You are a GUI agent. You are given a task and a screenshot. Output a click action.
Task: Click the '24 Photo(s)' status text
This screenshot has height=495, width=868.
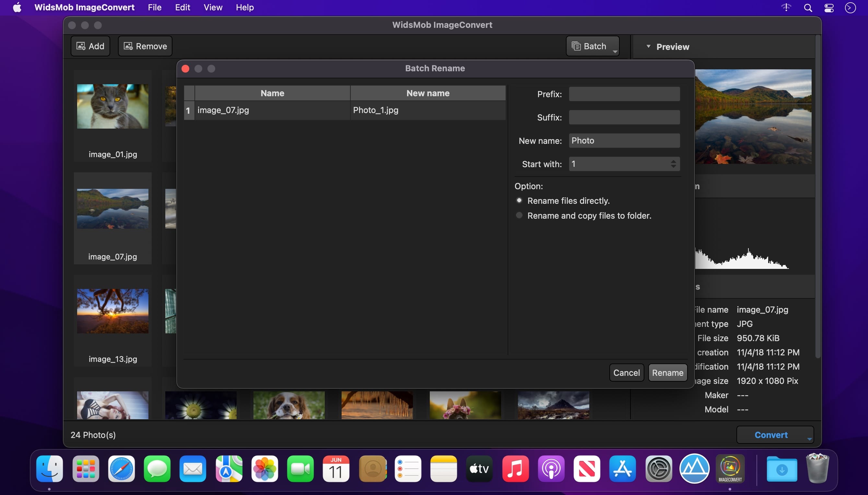coord(93,435)
